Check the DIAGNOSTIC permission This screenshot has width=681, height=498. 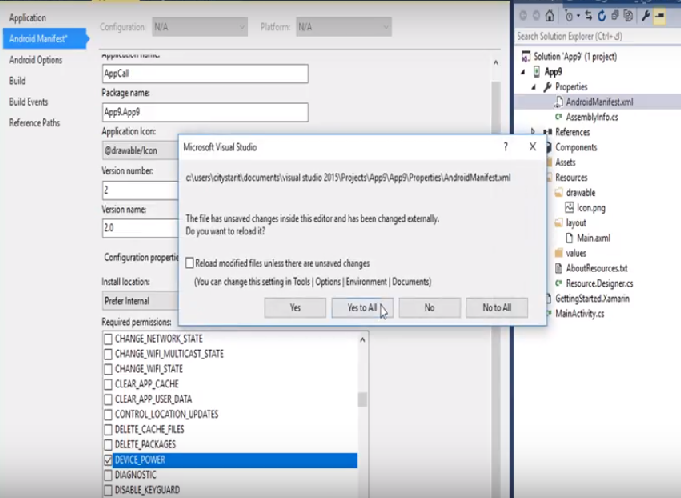[108, 475]
